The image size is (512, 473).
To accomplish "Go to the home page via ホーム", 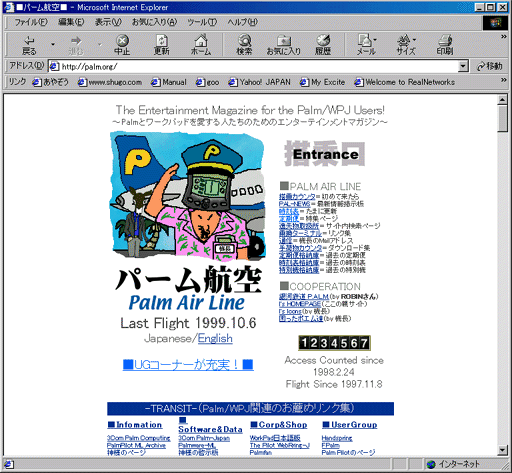I will [x=201, y=45].
